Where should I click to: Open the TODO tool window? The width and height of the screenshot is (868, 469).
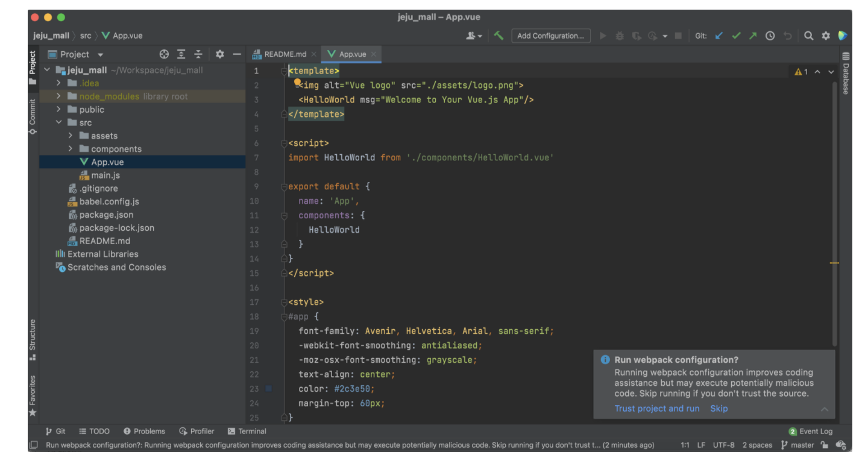click(x=95, y=431)
